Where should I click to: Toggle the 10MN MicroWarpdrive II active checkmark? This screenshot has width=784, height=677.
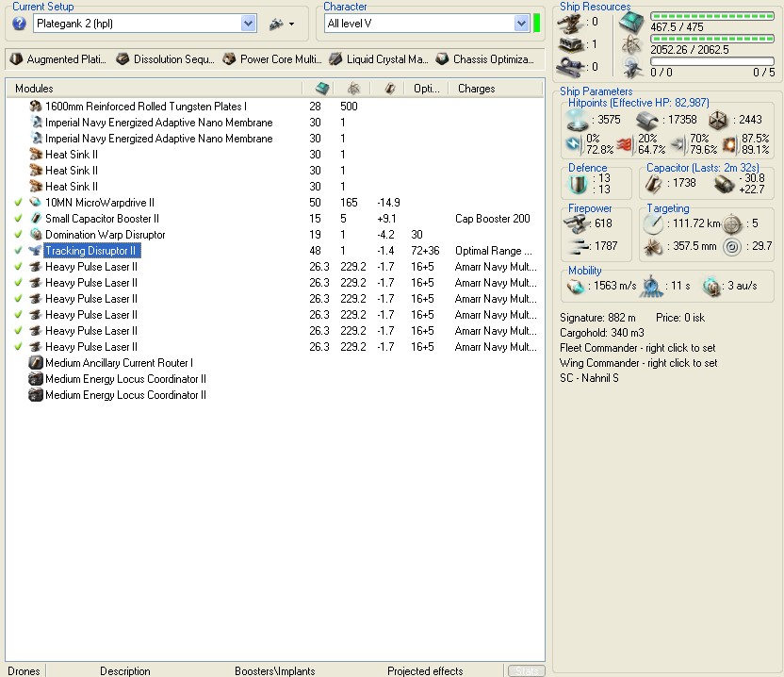(x=18, y=203)
